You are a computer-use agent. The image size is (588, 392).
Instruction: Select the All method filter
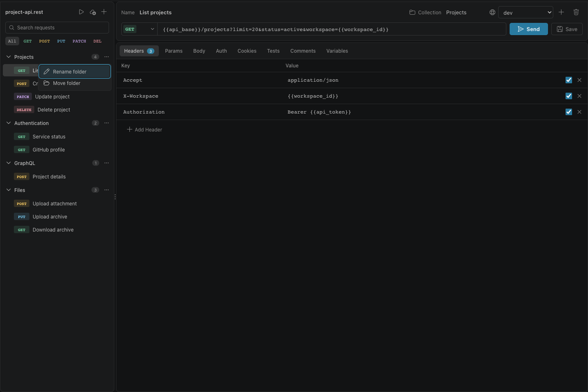click(12, 41)
